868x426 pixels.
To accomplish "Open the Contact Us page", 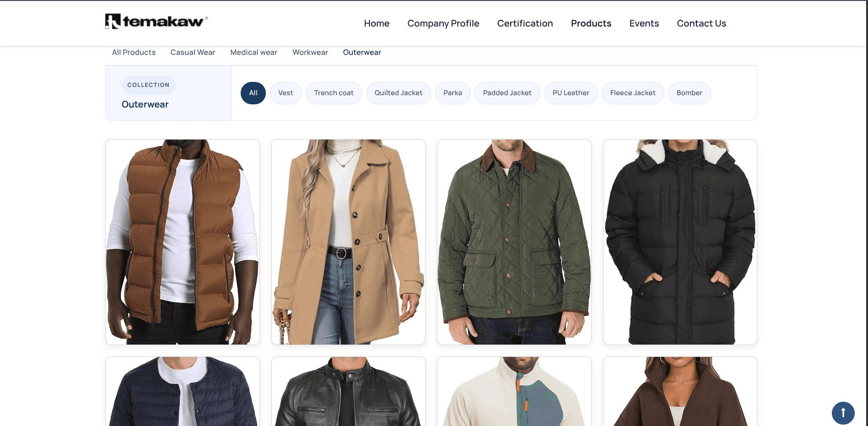I will [x=701, y=23].
